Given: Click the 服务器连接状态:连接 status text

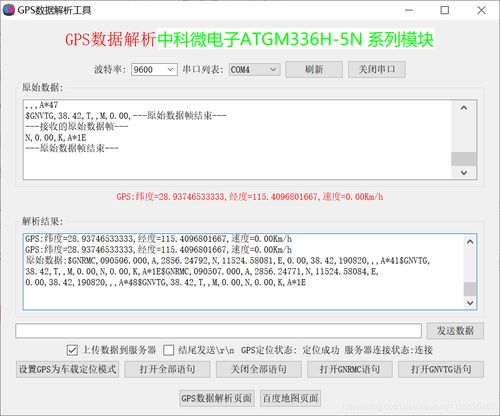Looking at the screenshot, I should pos(388,350).
